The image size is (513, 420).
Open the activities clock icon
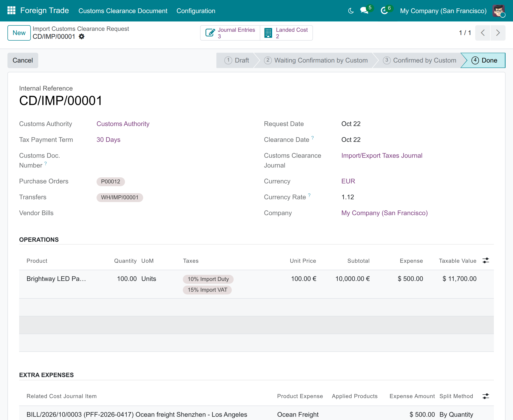pyautogui.click(x=384, y=11)
